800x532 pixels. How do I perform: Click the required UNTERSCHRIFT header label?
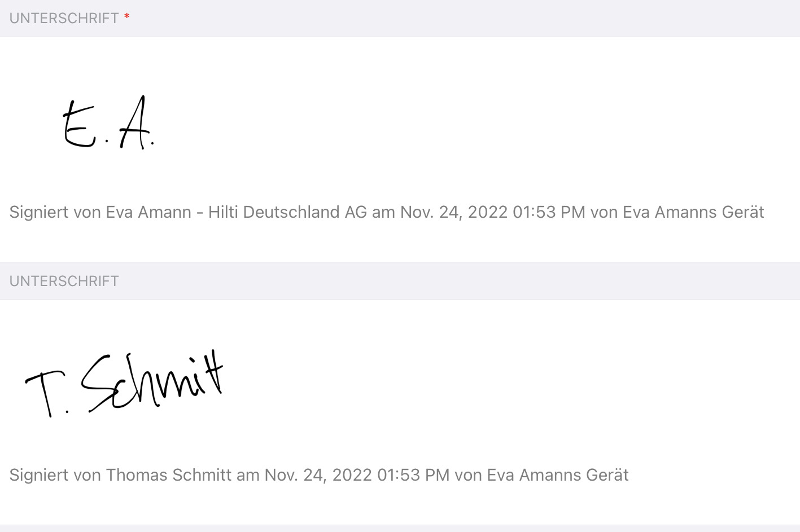point(64,18)
